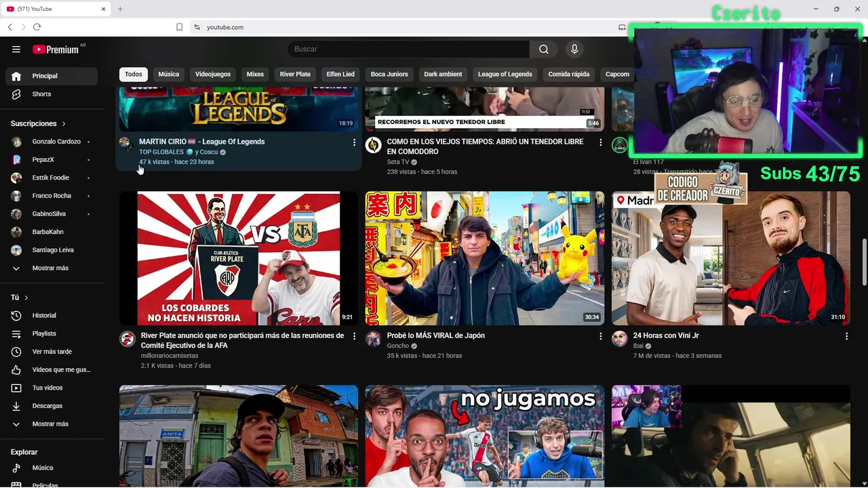This screenshot has height=488, width=868.
Task: Go to Principal in the sidebar
Action: (x=52, y=76)
